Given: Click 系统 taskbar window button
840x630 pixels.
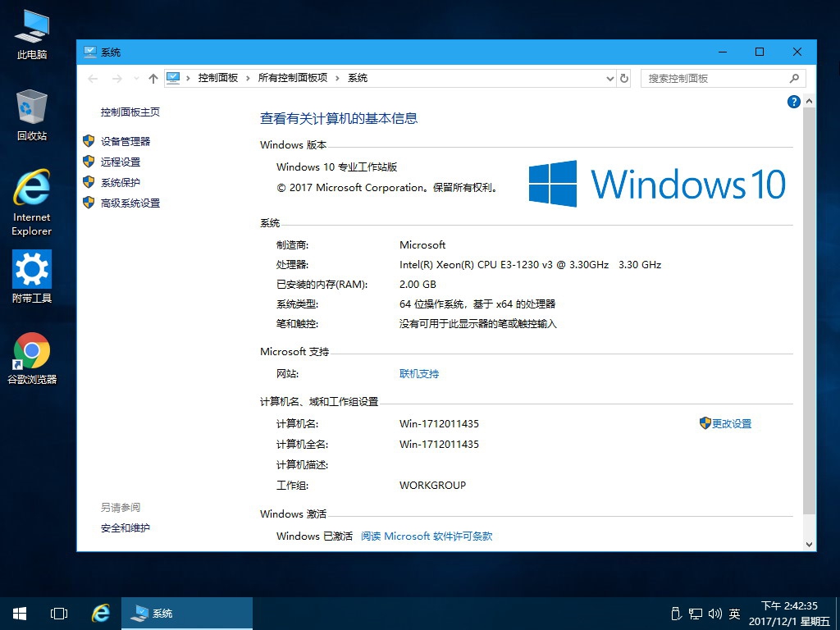Looking at the screenshot, I should point(187,614).
